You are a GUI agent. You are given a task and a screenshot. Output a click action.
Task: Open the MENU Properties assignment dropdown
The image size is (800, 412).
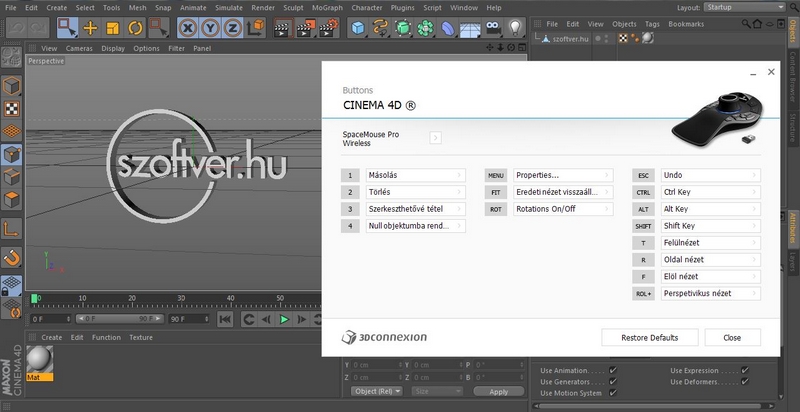tap(563, 175)
